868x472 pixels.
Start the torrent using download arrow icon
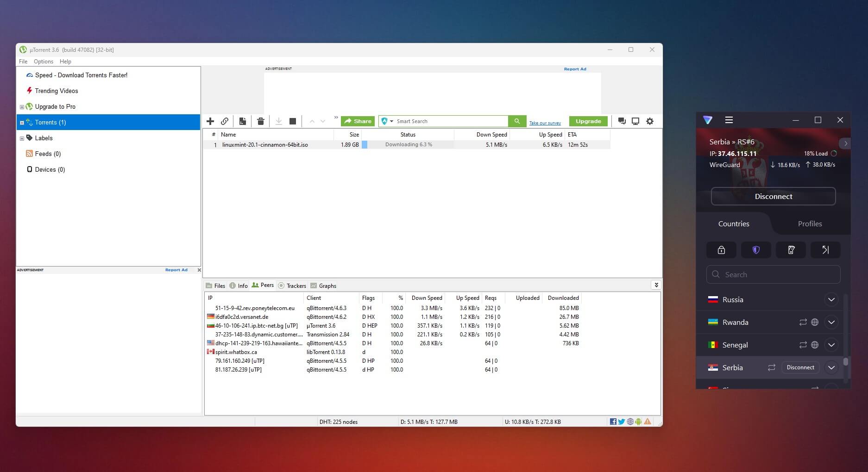pos(279,121)
